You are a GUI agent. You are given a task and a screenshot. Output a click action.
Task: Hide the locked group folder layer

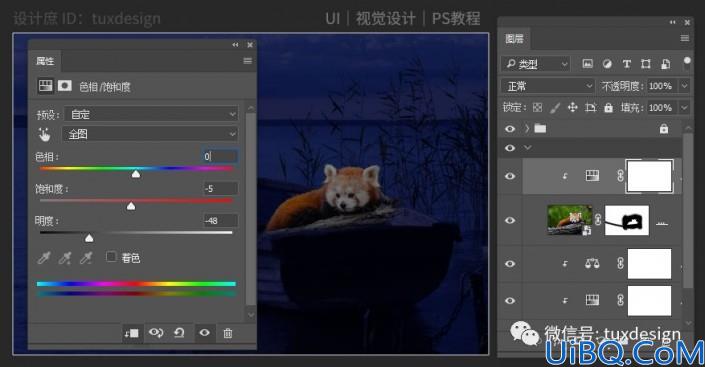pyautogui.click(x=510, y=129)
